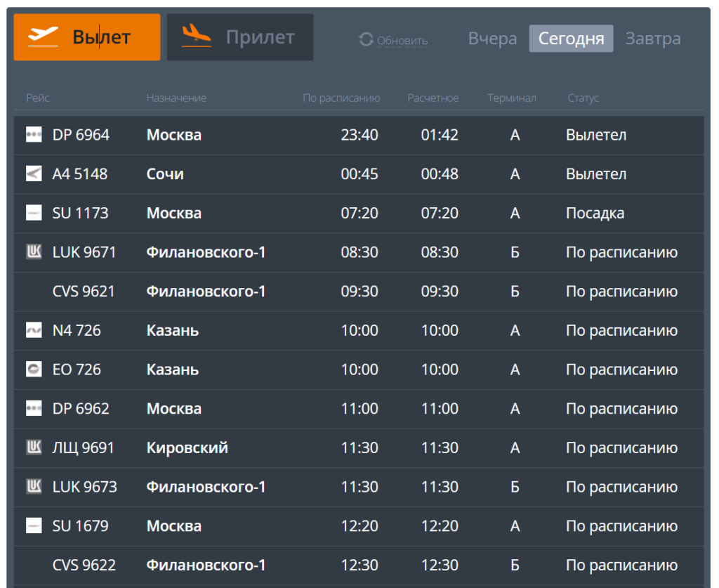Click airline logo for DP 6964

34,135
